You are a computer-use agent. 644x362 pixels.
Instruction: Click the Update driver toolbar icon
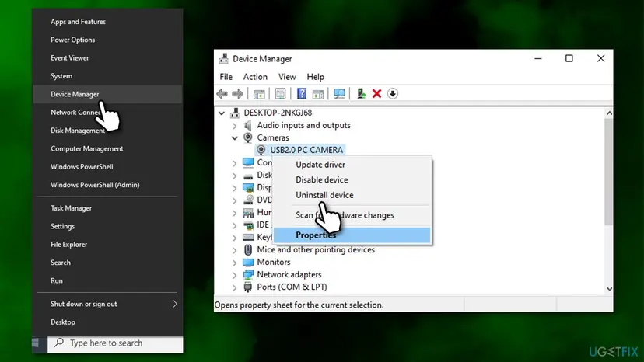coord(361,93)
